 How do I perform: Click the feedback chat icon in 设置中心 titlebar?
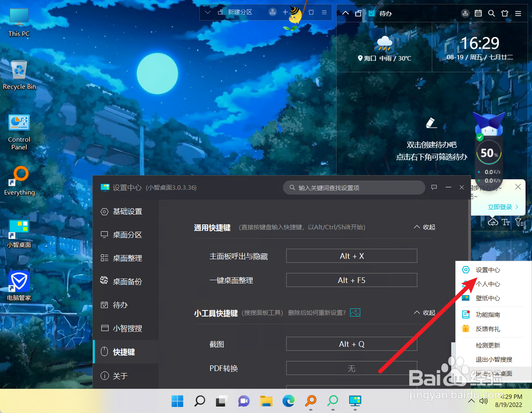(434, 187)
